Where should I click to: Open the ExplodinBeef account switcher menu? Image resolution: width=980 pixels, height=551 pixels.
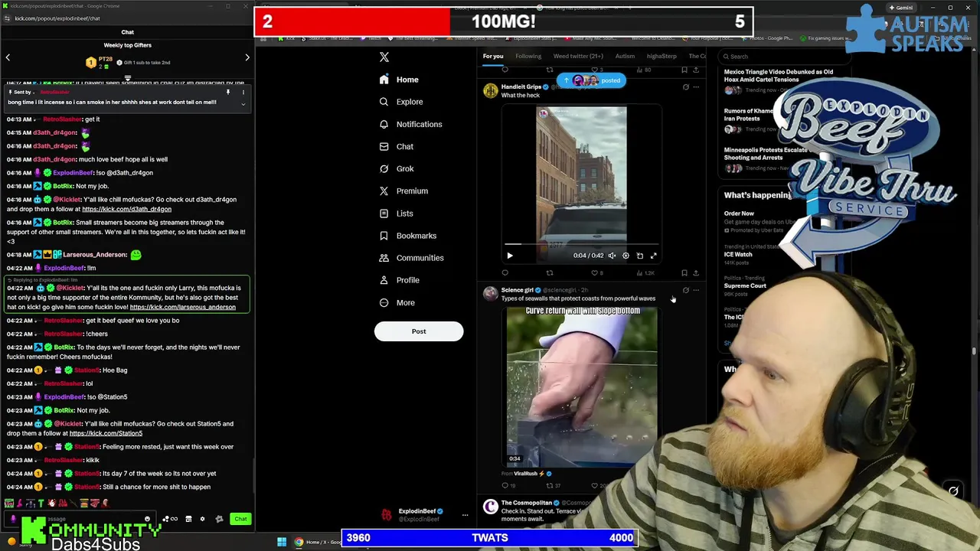(x=465, y=515)
